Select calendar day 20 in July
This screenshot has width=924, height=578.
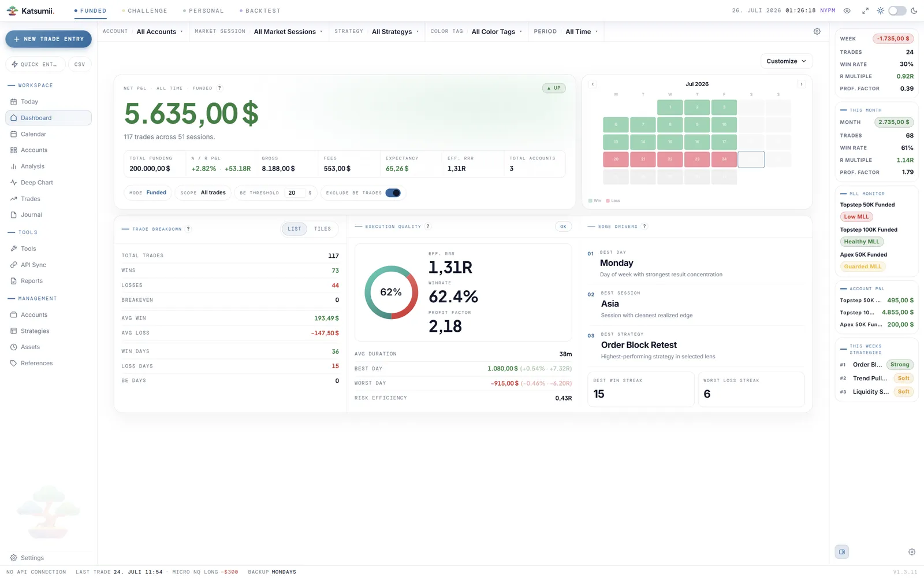[x=616, y=159]
